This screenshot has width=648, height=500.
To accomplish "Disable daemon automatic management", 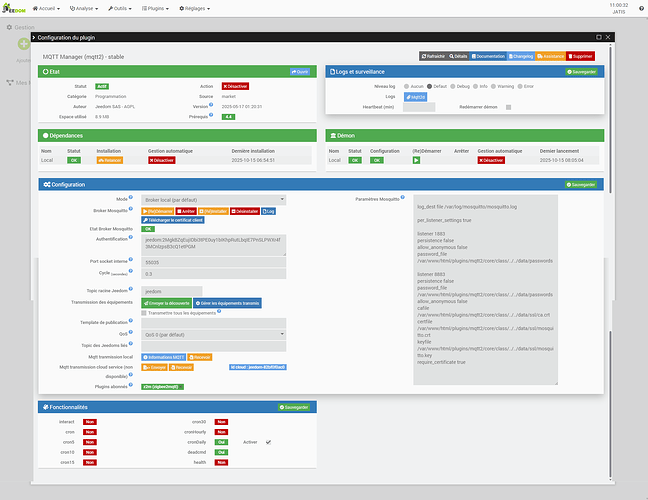I will (x=491, y=160).
